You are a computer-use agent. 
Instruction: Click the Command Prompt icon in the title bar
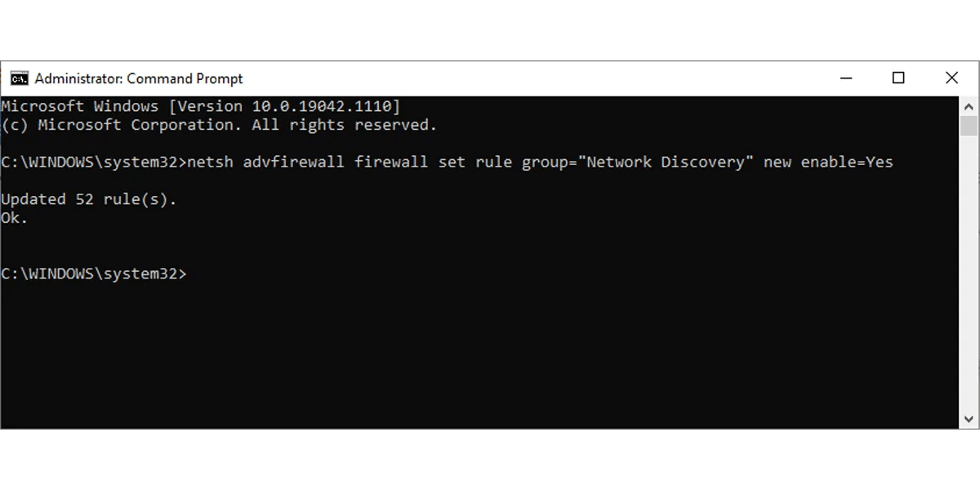tap(19, 78)
